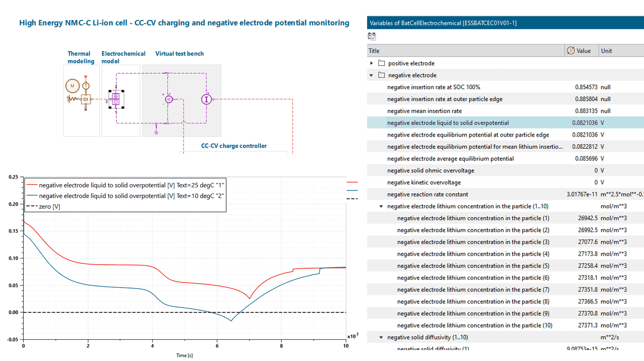Select lithium concentration in the particle (2) row
The height and width of the screenshot is (361, 644).
[506, 230]
